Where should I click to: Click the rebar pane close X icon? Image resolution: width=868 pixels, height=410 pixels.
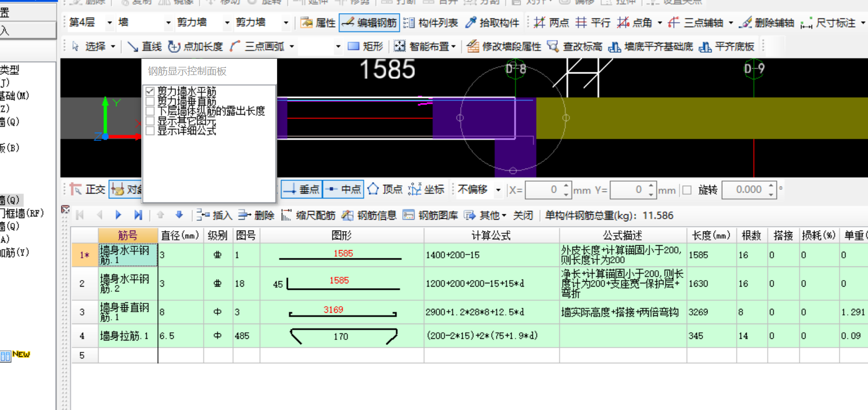tap(65, 209)
